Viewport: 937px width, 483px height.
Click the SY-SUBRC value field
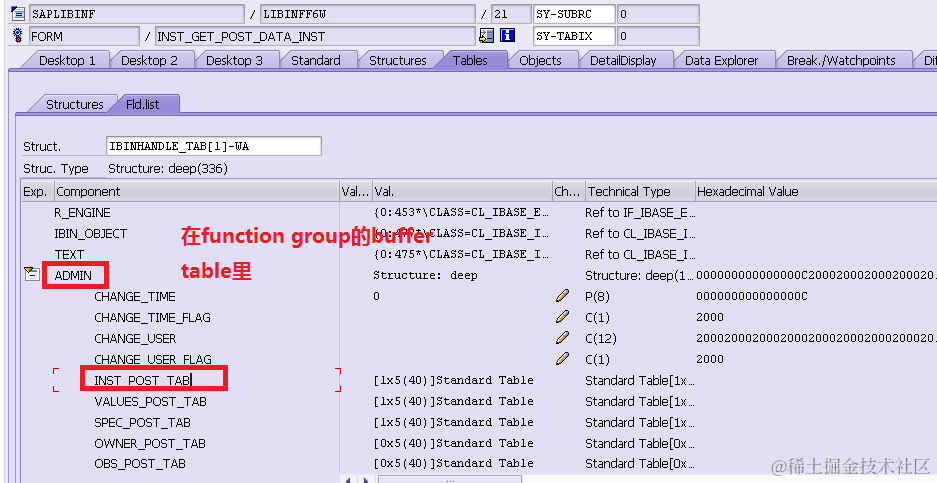coord(659,14)
